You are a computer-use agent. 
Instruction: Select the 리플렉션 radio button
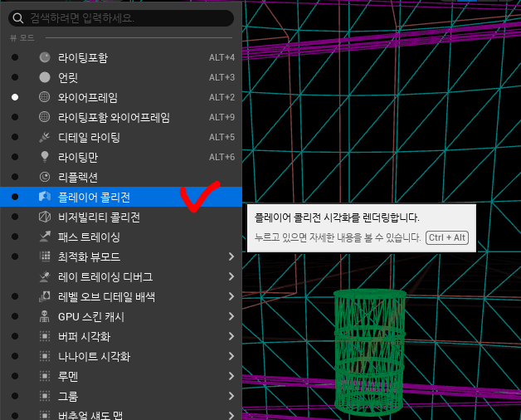(x=15, y=177)
